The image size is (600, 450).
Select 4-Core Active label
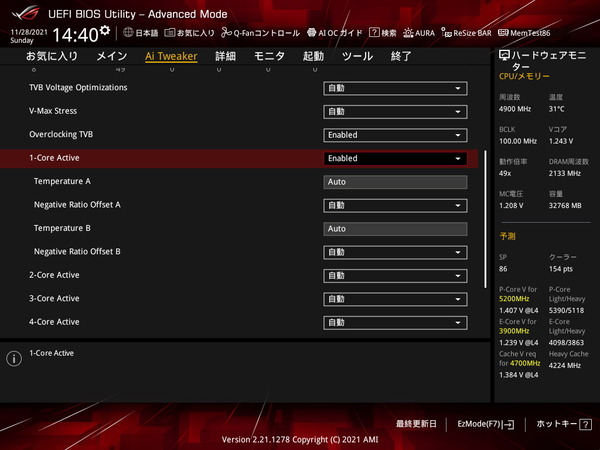54,322
